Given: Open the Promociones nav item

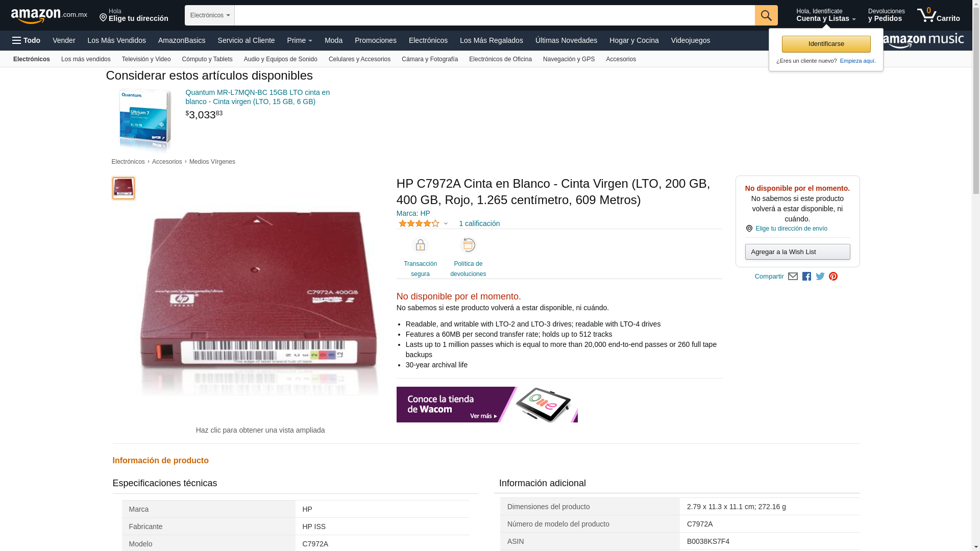Looking at the screenshot, I should [376, 40].
